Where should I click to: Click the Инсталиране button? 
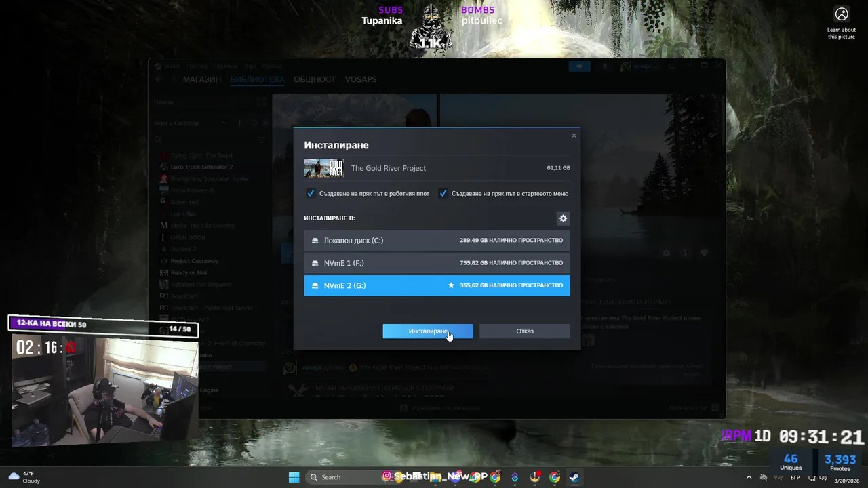click(x=428, y=331)
